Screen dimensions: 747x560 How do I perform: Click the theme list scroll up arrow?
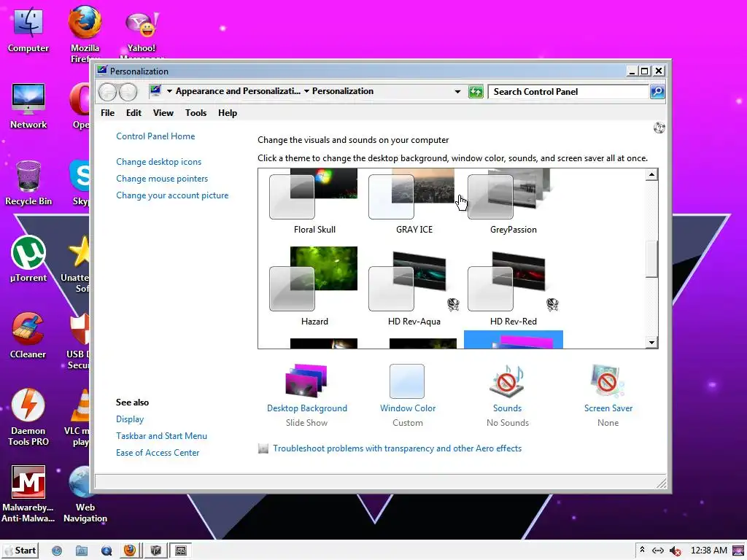651,175
